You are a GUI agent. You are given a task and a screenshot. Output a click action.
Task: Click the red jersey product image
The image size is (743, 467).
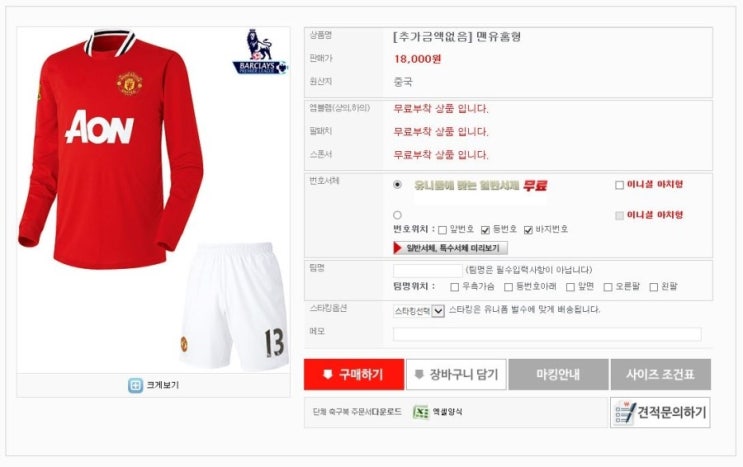(111, 149)
